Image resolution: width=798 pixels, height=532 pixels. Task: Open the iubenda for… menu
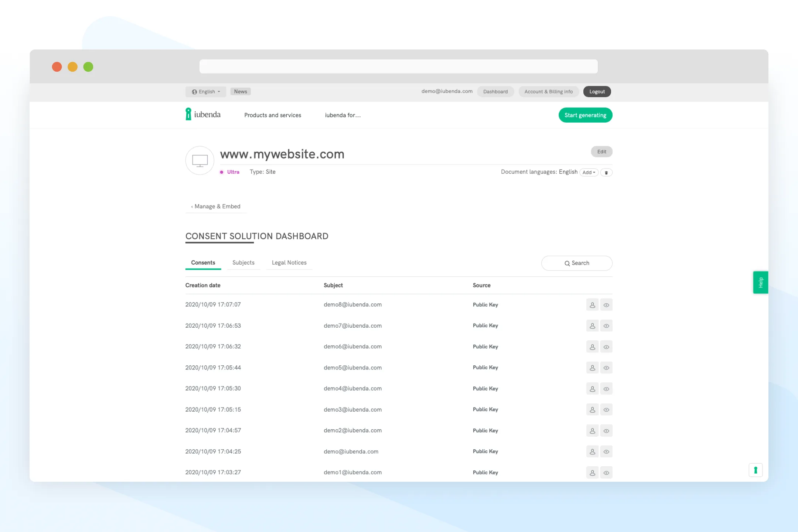(x=343, y=115)
